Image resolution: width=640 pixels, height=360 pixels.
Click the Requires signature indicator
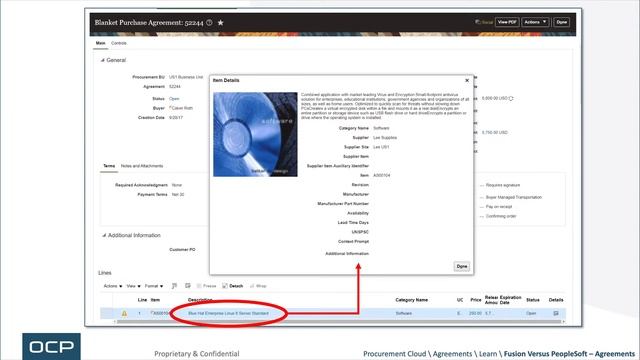tap(500, 185)
